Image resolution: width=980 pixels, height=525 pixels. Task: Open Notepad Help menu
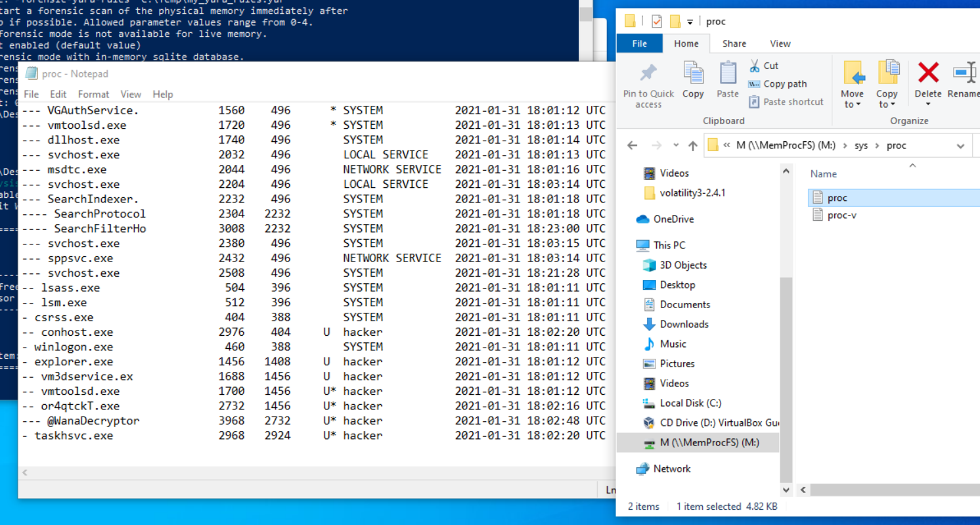[x=163, y=94]
